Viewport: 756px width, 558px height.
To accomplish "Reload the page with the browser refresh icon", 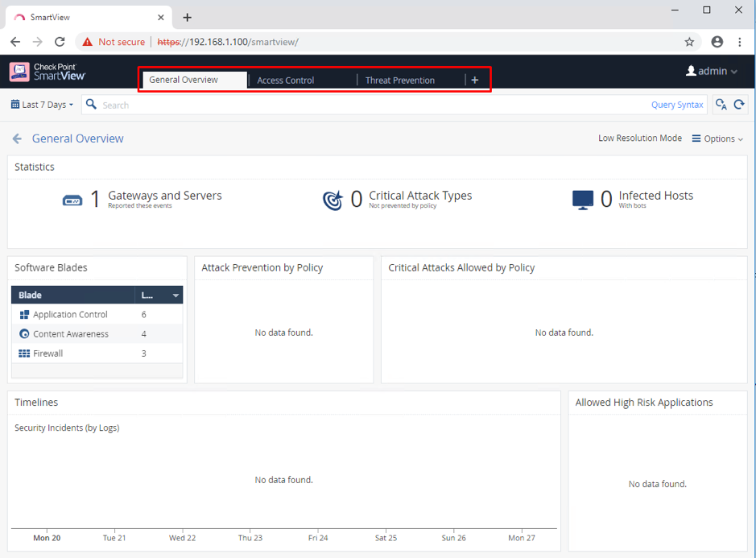I will click(60, 42).
